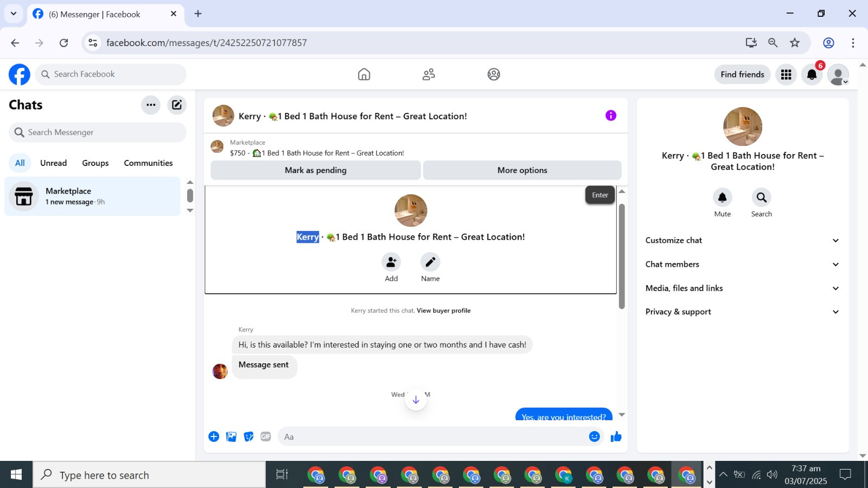Select the Communities chats filter
This screenshot has width=868, height=488.
click(x=148, y=163)
